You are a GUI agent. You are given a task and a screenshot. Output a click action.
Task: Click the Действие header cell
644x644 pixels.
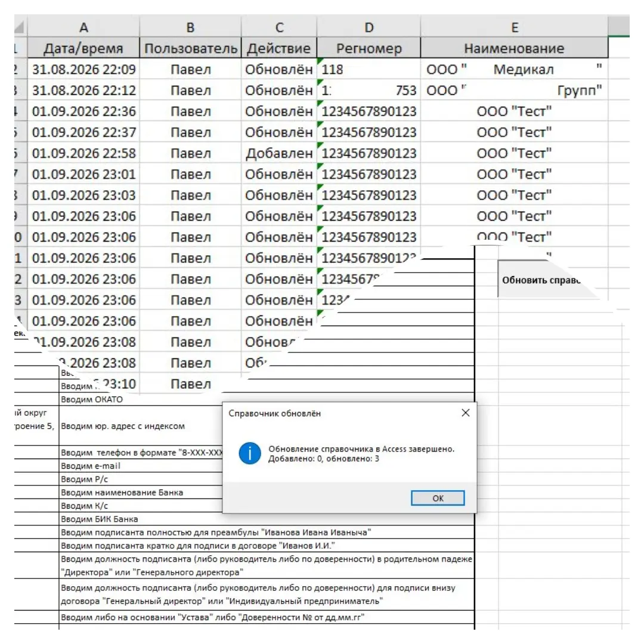[x=279, y=48]
